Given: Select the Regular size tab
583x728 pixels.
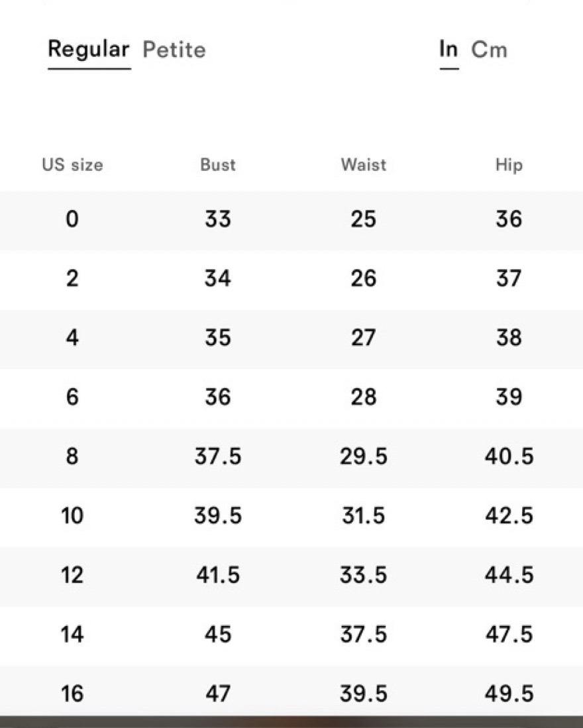Looking at the screenshot, I should coord(89,50).
